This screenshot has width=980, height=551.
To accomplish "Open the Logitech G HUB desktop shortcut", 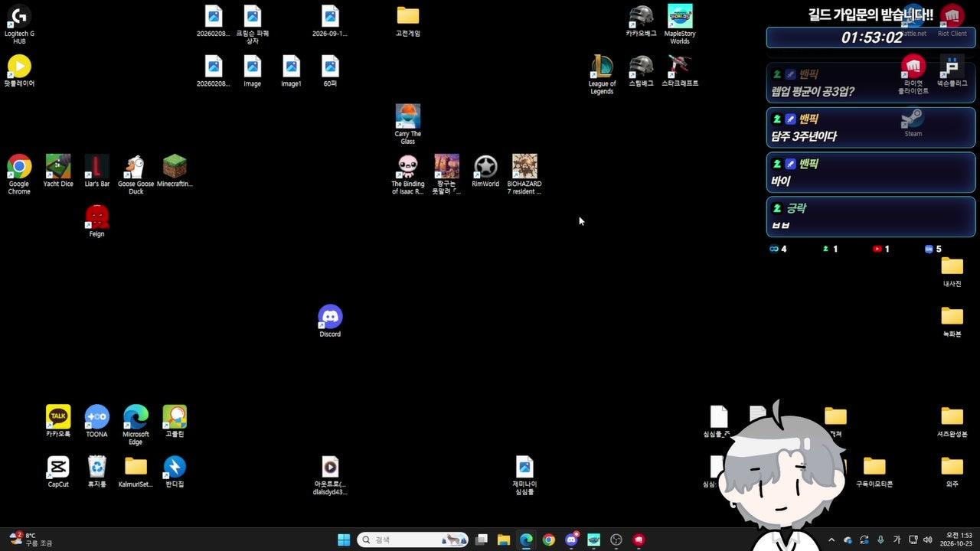I will 19,24.
